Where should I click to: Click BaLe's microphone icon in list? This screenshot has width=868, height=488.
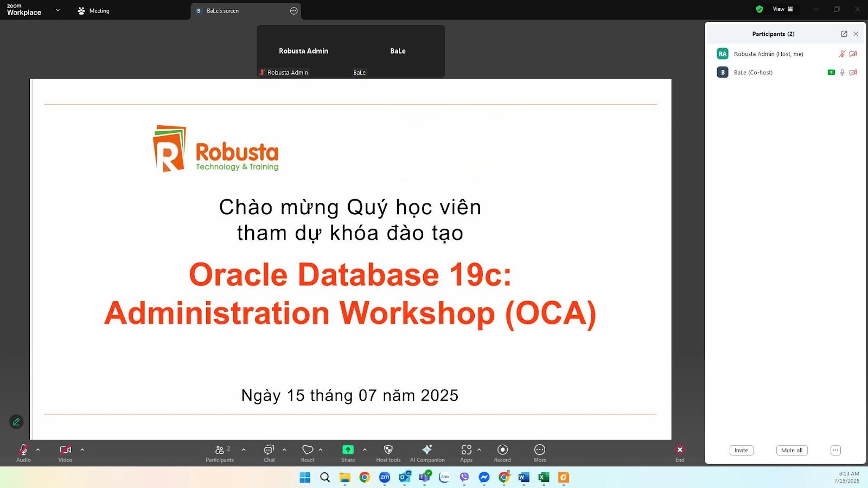(x=842, y=72)
